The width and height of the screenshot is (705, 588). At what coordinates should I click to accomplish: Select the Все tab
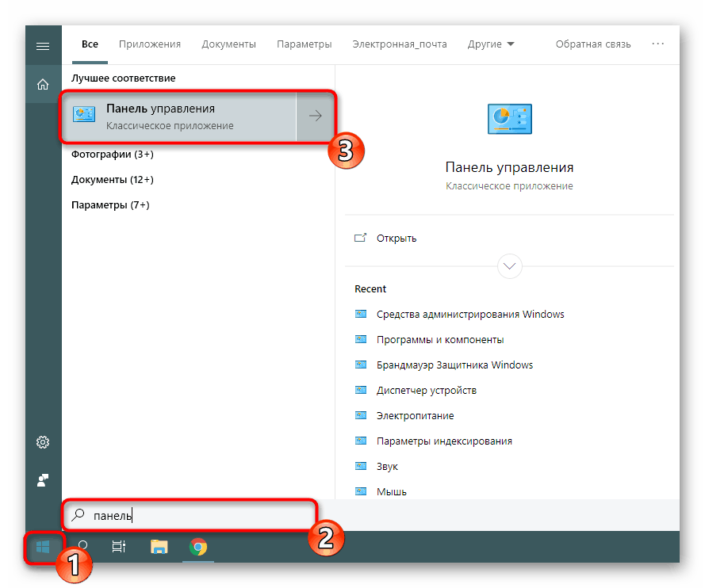tap(90, 44)
